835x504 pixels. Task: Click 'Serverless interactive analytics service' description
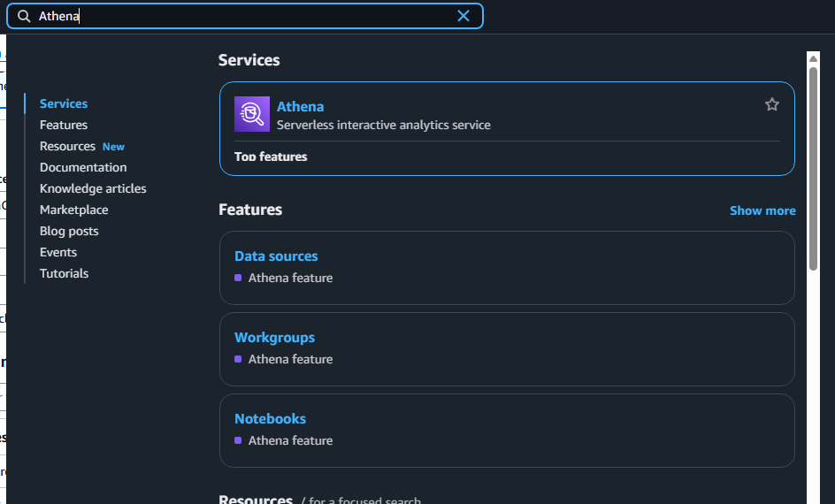(383, 125)
